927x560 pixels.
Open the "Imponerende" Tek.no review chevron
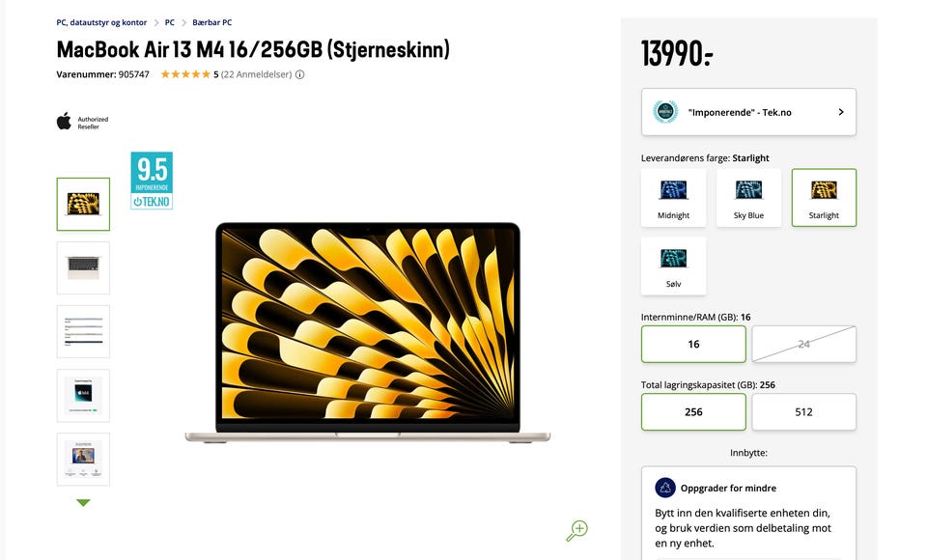[x=841, y=112]
